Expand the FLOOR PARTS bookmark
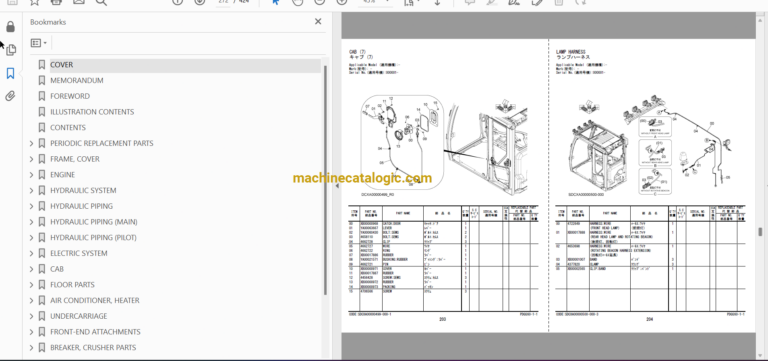Image resolution: width=768 pixels, height=361 pixels. (31, 285)
